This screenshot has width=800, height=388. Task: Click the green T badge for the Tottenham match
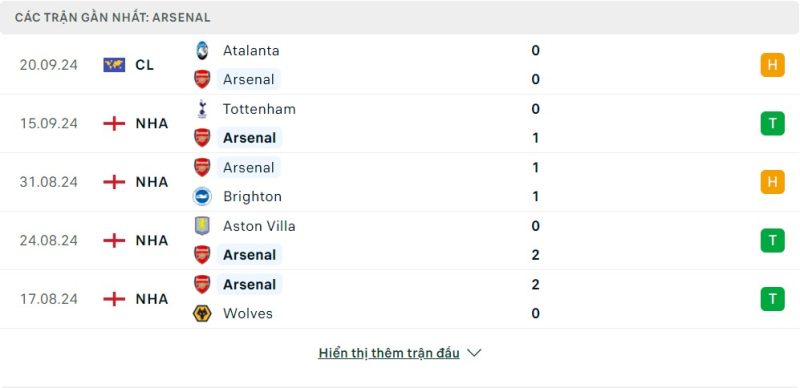pyautogui.click(x=772, y=124)
